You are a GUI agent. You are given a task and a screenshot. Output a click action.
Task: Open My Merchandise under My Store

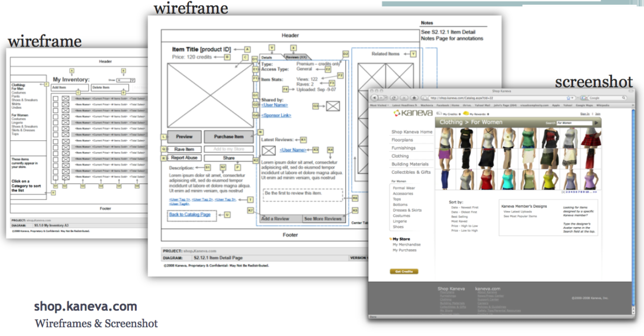pyautogui.click(x=407, y=244)
